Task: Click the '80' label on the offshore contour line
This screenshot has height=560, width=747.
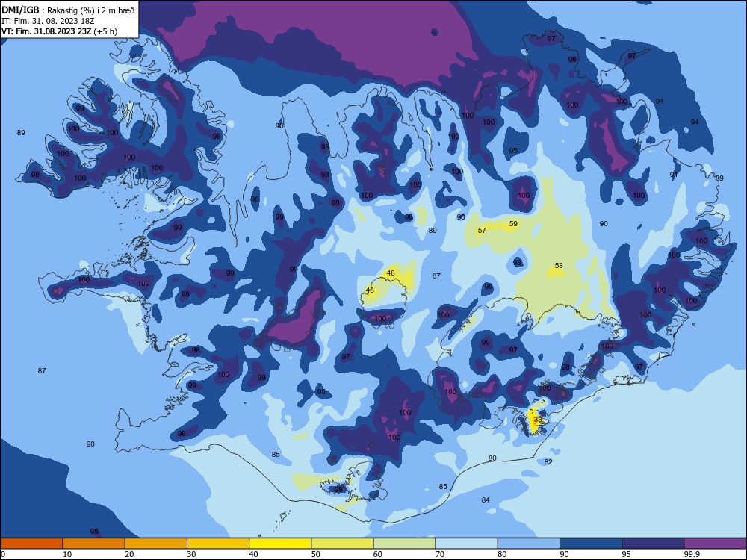Action: click(x=492, y=458)
